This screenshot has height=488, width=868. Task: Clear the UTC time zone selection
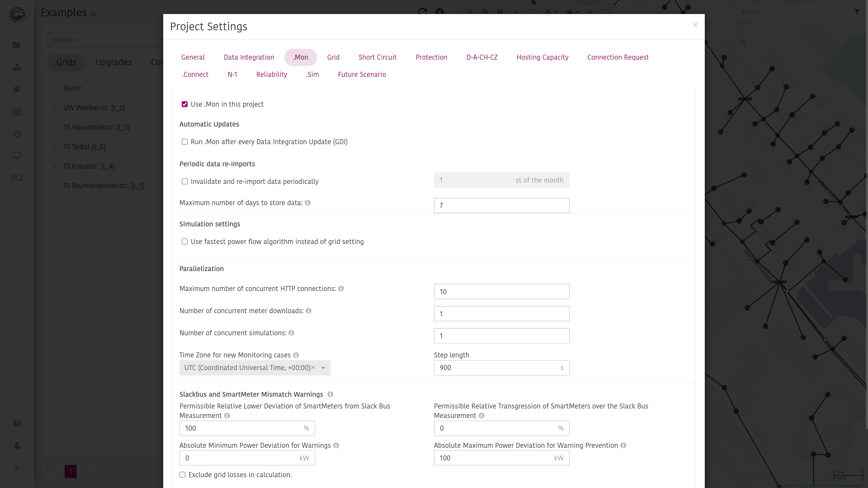pyautogui.click(x=313, y=367)
